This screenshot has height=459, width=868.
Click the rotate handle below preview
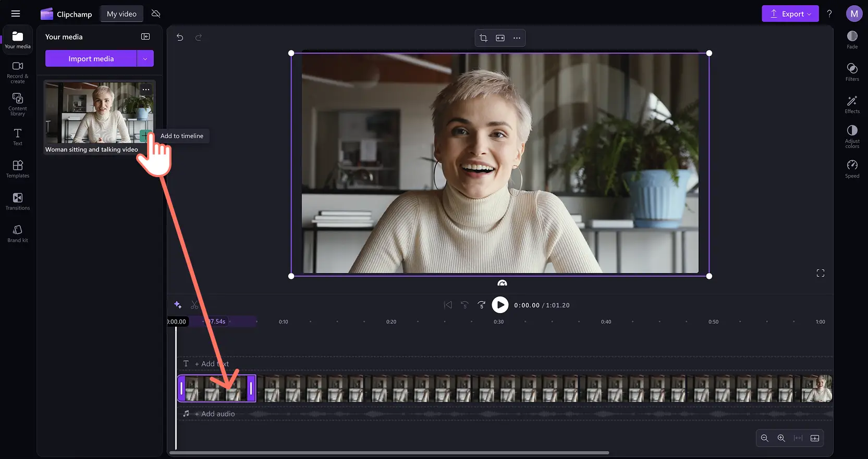pos(502,283)
